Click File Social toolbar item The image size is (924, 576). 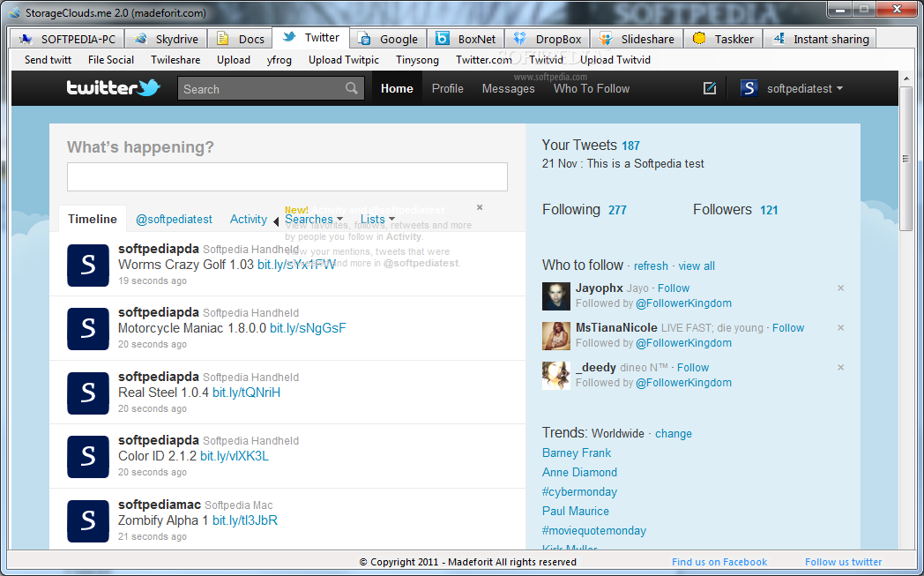(111, 60)
